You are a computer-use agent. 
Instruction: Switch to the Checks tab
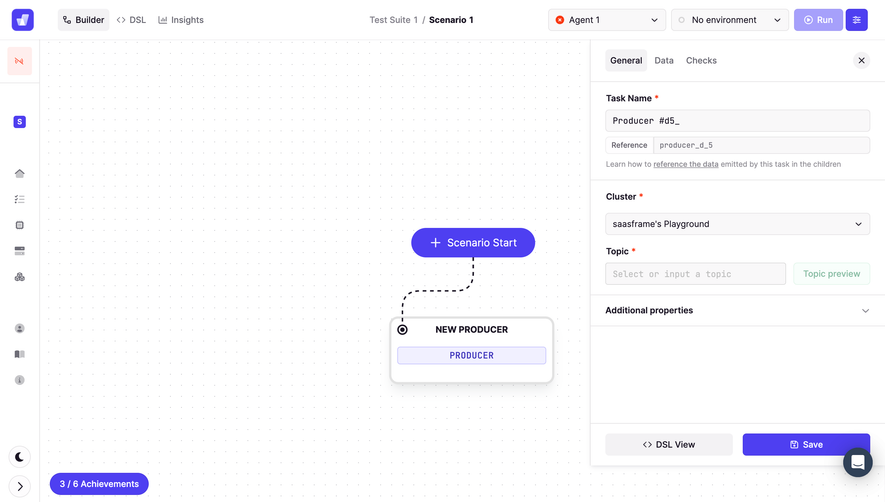[701, 60]
